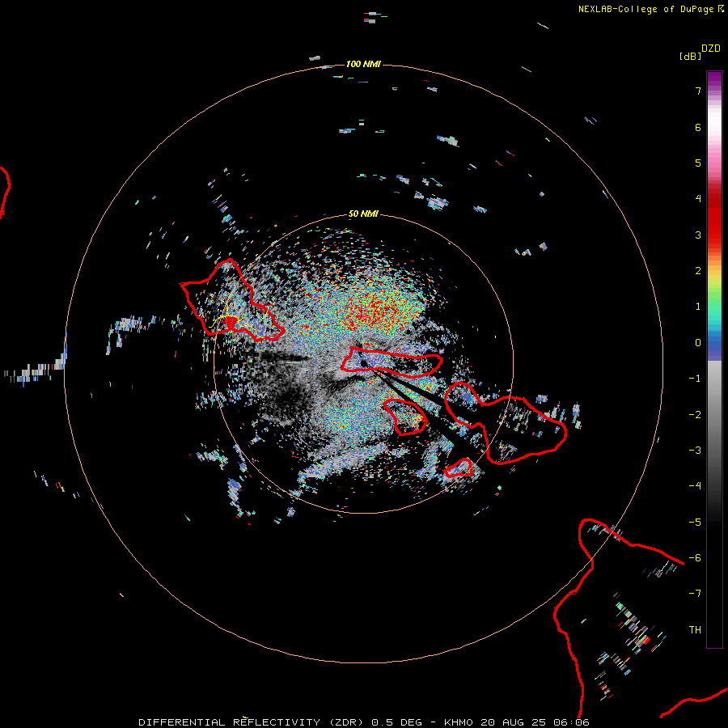Click the radar site dot at map center
Viewport: 728px width, 728px height.
click(364, 362)
